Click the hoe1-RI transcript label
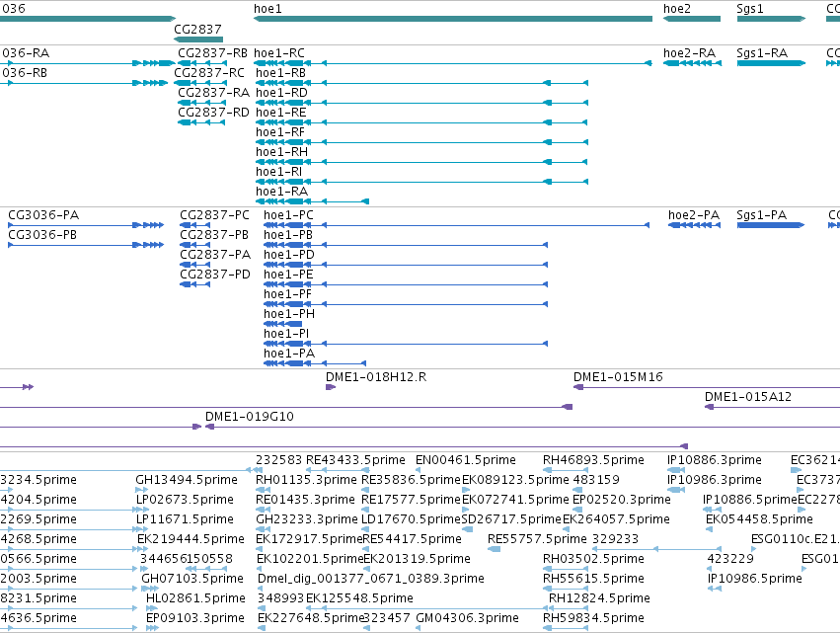Image resolution: width=840 pixels, height=633 pixels. click(x=278, y=172)
